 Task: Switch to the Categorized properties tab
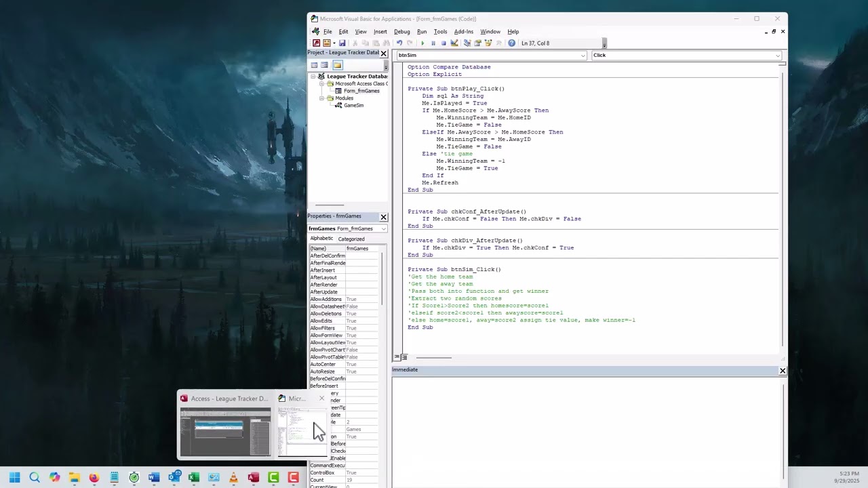pos(351,239)
